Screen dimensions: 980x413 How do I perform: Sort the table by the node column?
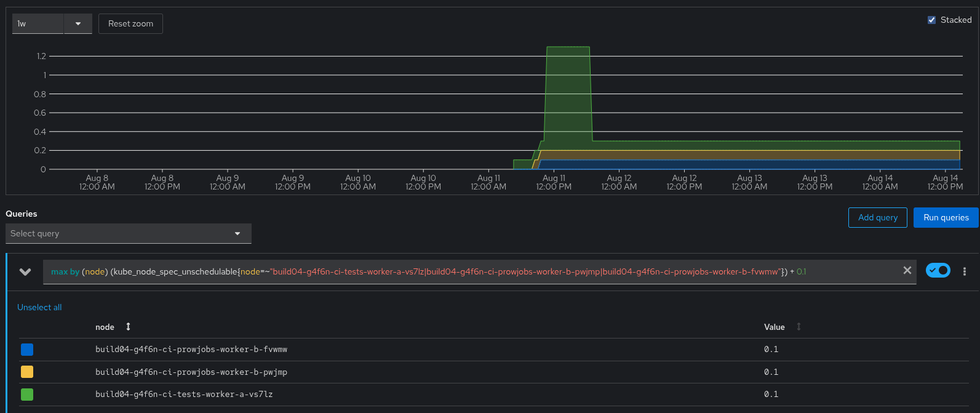128,327
